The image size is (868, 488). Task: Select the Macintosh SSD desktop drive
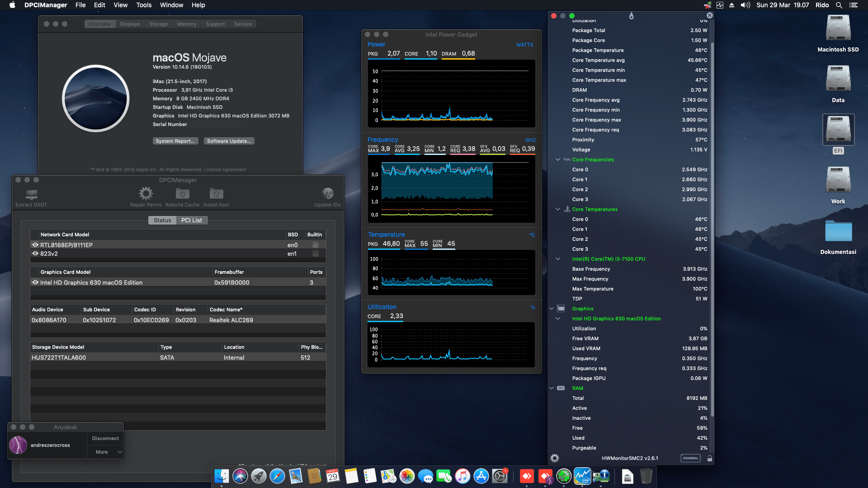click(x=838, y=33)
